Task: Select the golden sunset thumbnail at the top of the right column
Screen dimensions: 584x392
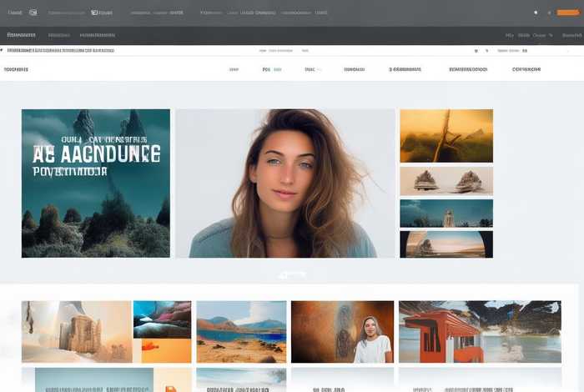Action: pos(446,135)
